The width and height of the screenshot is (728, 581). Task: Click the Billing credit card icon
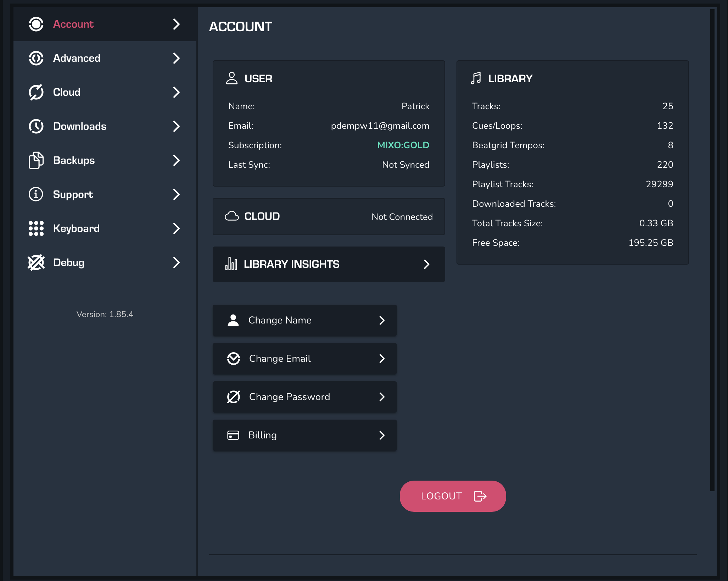point(233,435)
